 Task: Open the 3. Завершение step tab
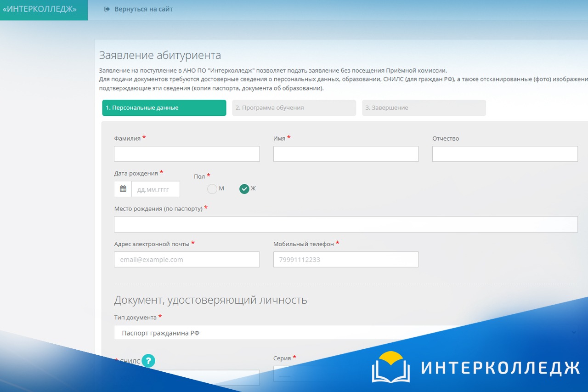(424, 108)
